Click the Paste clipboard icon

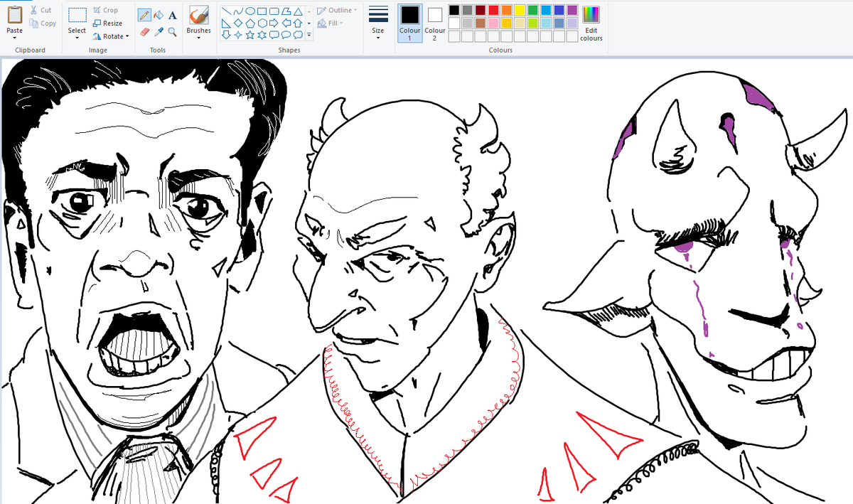coord(14,14)
